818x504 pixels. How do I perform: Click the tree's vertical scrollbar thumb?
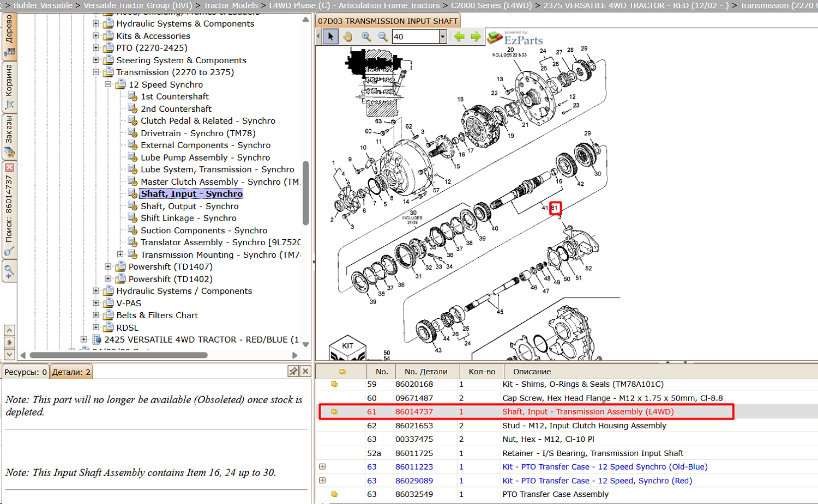click(x=305, y=192)
